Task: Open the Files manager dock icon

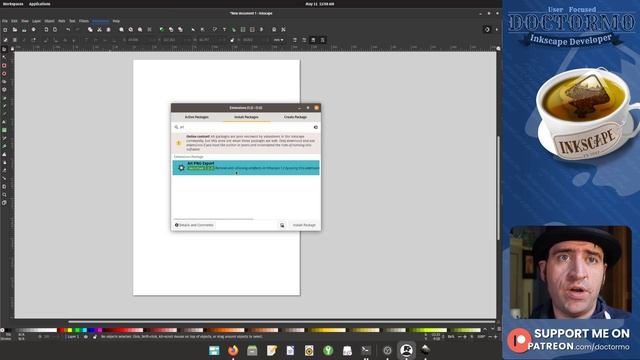Action: coord(252,350)
